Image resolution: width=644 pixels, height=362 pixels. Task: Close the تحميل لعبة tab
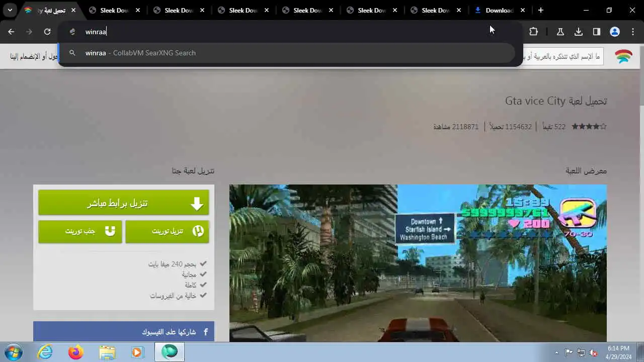73,10
